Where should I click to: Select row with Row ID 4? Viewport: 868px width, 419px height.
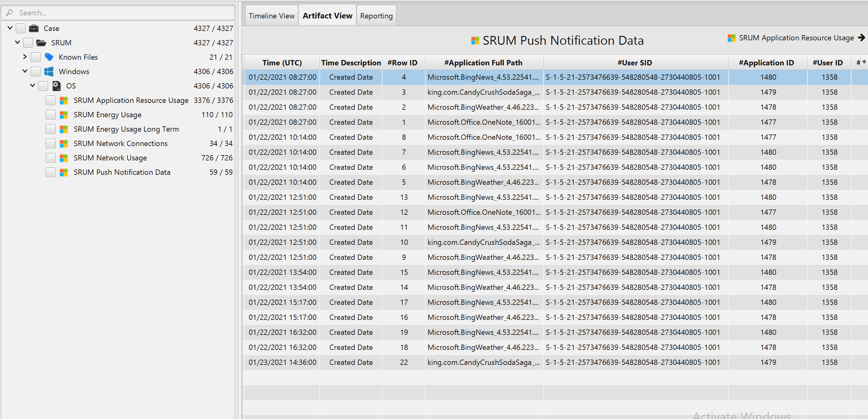tap(555, 77)
